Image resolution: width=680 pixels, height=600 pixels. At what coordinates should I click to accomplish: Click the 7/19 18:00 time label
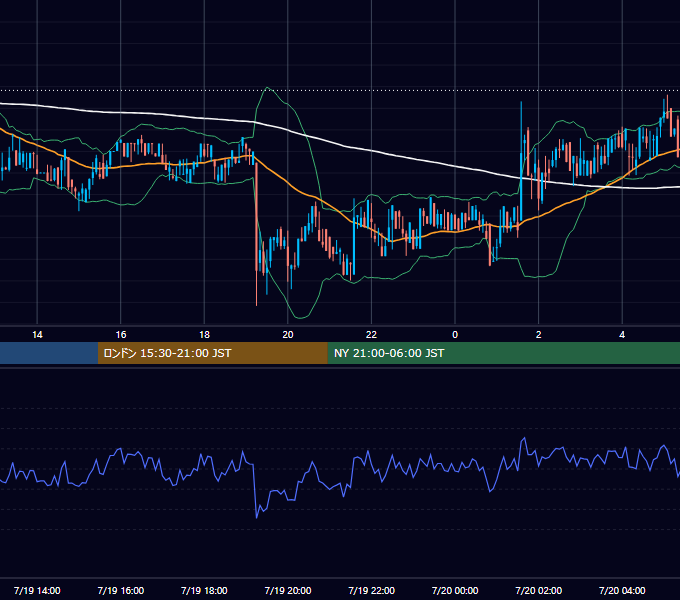point(204,590)
